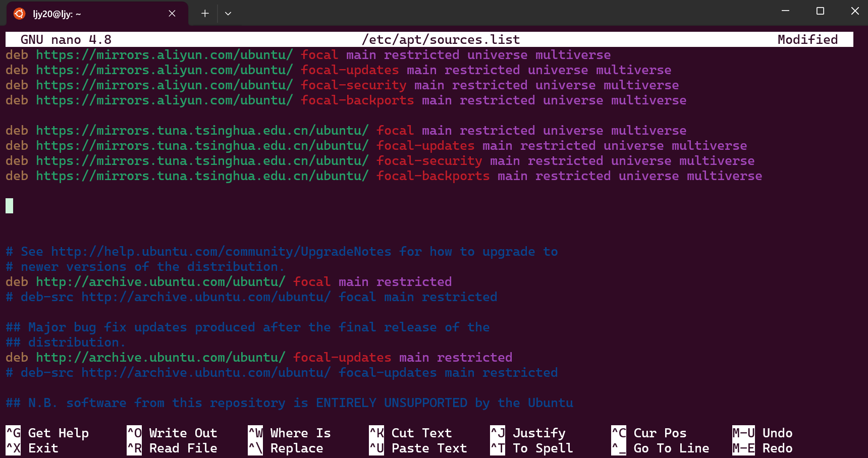Click the ^W Where Is shortcut
This screenshot has height=458, width=868.
click(290, 433)
